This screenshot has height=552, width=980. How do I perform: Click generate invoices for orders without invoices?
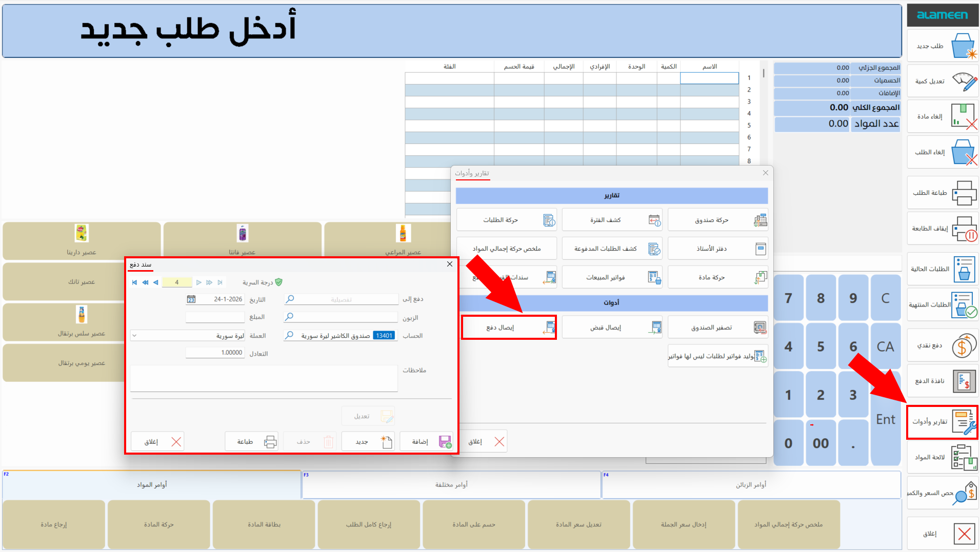tap(717, 356)
